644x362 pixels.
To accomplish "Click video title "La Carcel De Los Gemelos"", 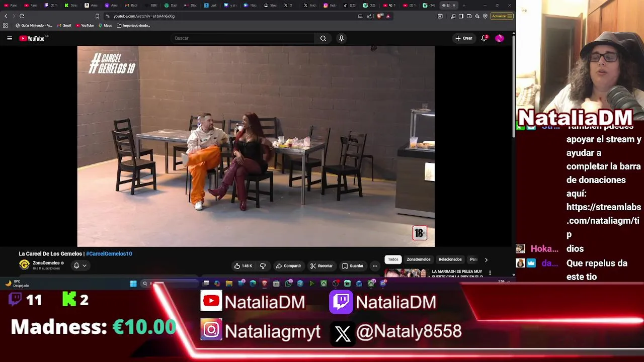I will point(50,254).
